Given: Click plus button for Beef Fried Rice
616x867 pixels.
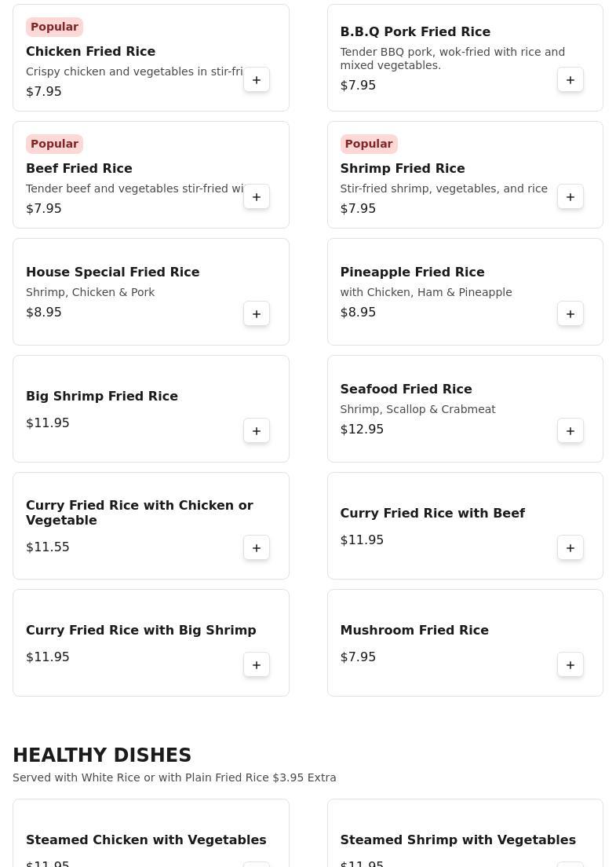Looking at the screenshot, I should (x=257, y=197).
